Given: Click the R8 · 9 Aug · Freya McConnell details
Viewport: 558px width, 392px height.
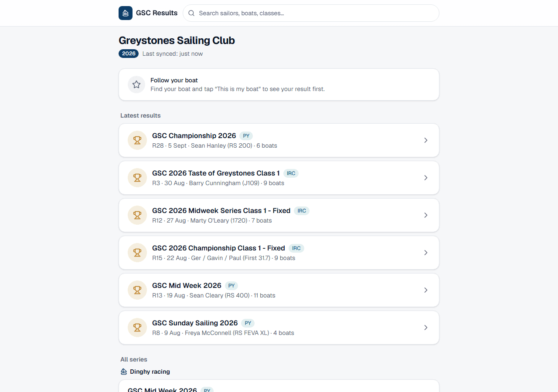Looking at the screenshot, I should [223, 333].
